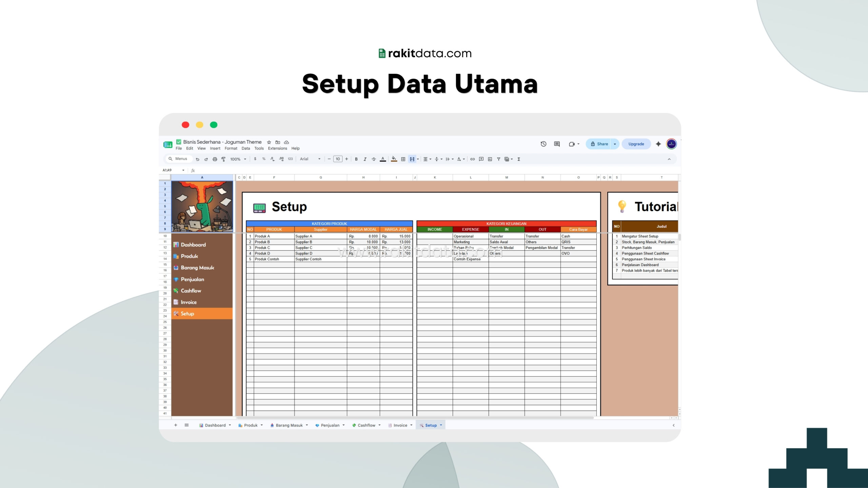Image resolution: width=868 pixels, height=488 pixels.
Task: Activate the paint format roller
Action: coord(223,159)
